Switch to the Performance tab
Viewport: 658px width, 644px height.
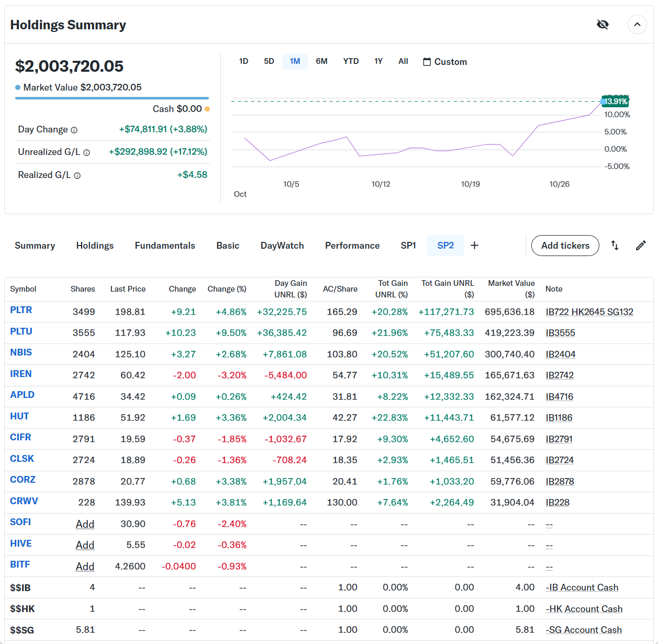click(352, 246)
